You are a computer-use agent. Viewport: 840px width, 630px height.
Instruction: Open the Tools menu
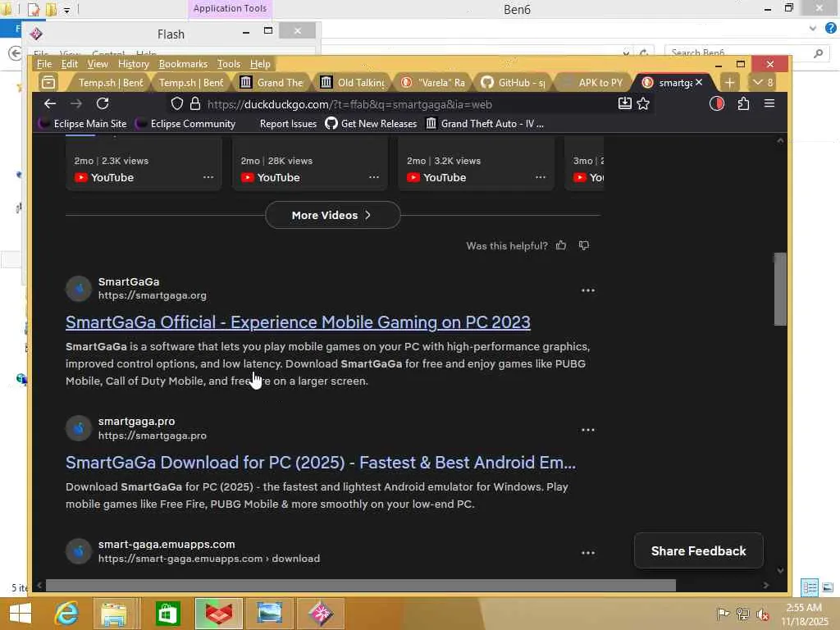coord(229,64)
